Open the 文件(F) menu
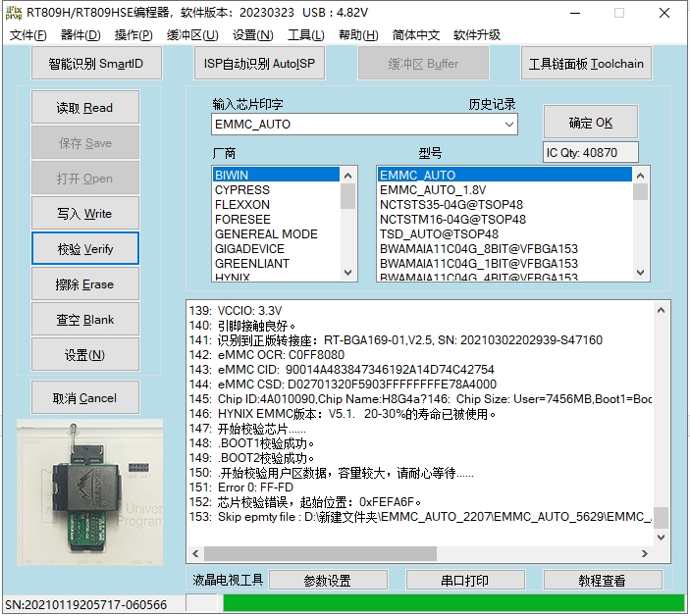The height and width of the screenshot is (616, 690). [28, 35]
